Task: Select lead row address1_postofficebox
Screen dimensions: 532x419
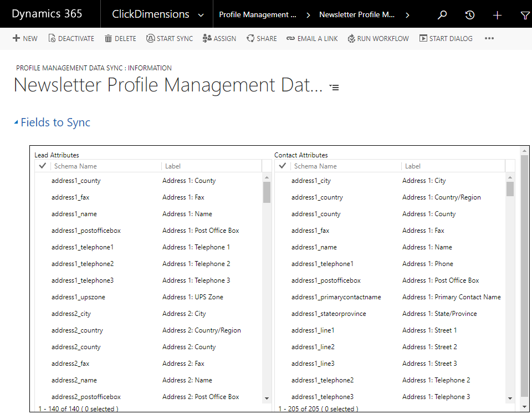Action: [x=149, y=231]
